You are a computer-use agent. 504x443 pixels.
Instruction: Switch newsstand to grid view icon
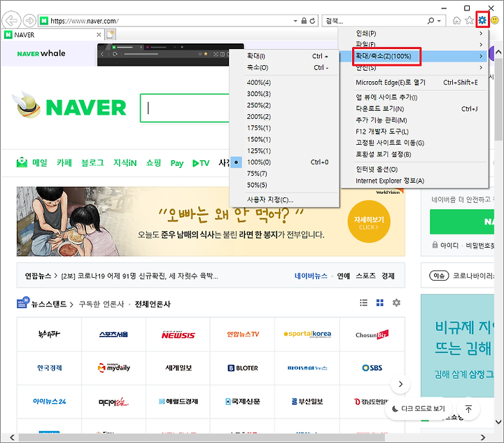pos(380,302)
